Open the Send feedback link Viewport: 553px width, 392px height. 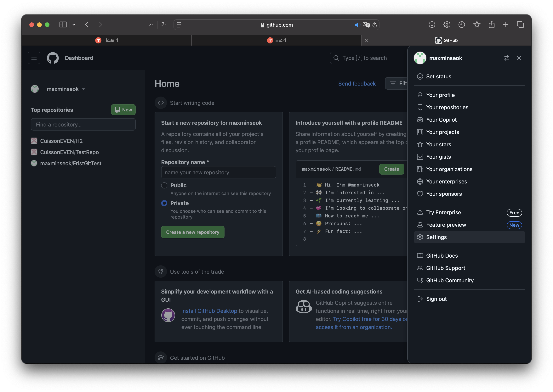pyautogui.click(x=357, y=83)
